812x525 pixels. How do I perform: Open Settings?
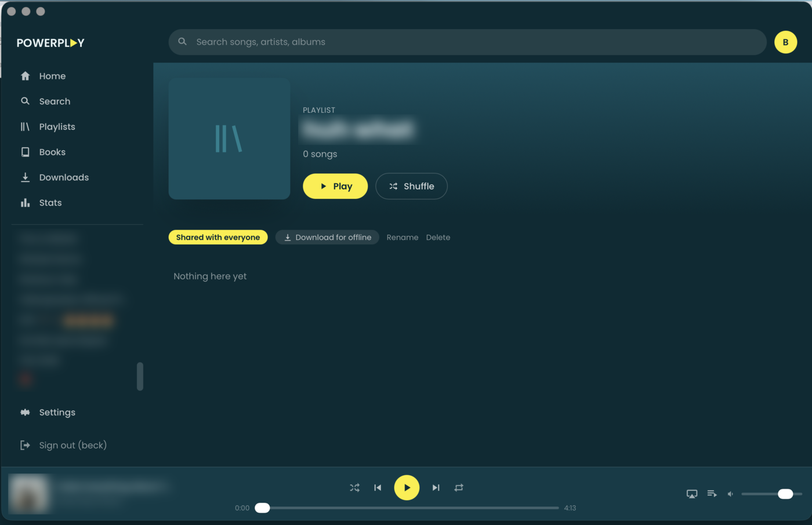click(x=48, y=413)
